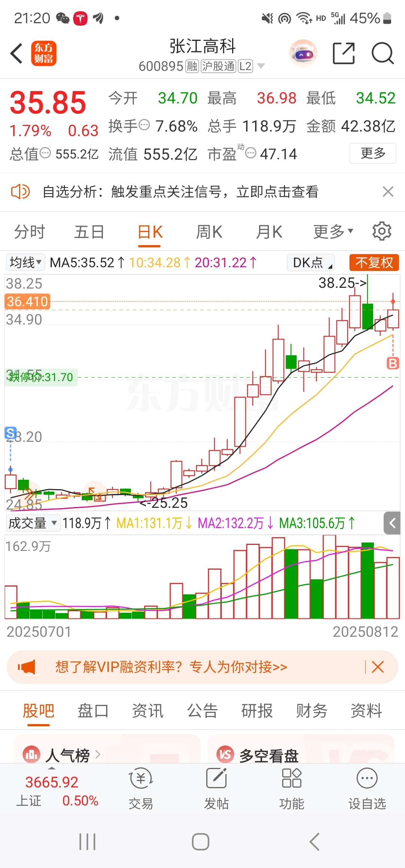
Task: Expand 成交量 indicator dropdown
Action: pos(33,522)
